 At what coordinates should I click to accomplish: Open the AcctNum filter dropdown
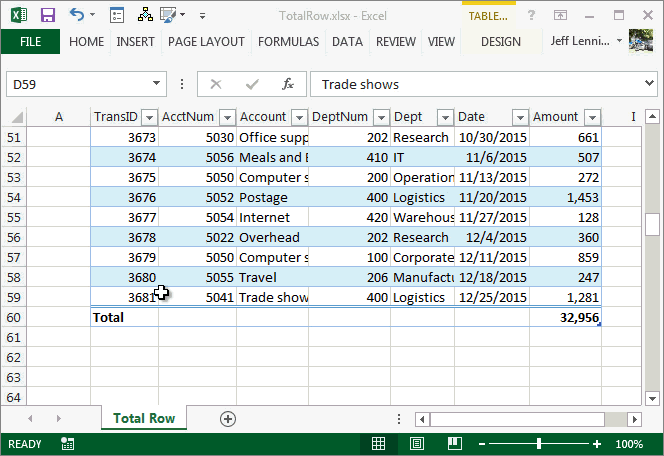point(227,117)
